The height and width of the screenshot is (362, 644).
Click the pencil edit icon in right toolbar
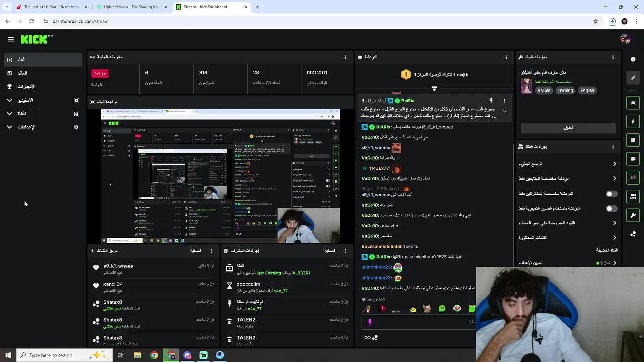(633, 78)
